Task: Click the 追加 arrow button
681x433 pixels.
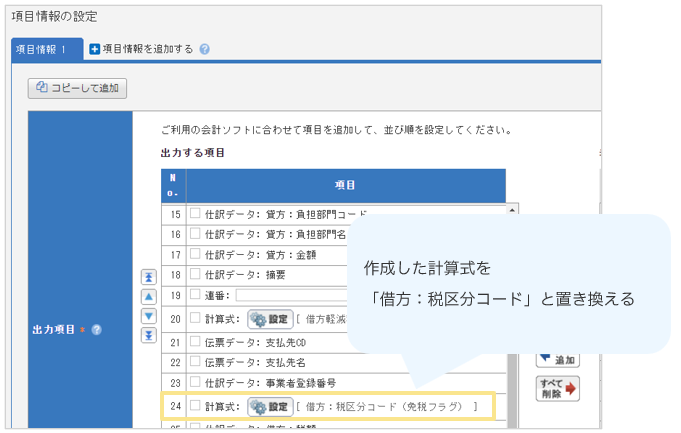Action: 557,358
